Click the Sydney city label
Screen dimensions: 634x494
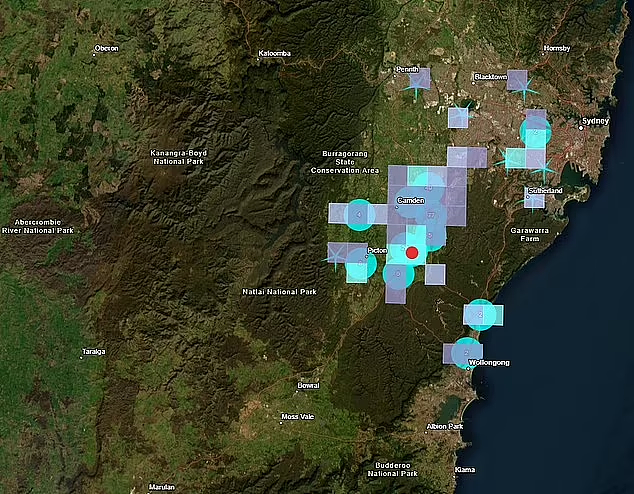(x=595, y=121)
